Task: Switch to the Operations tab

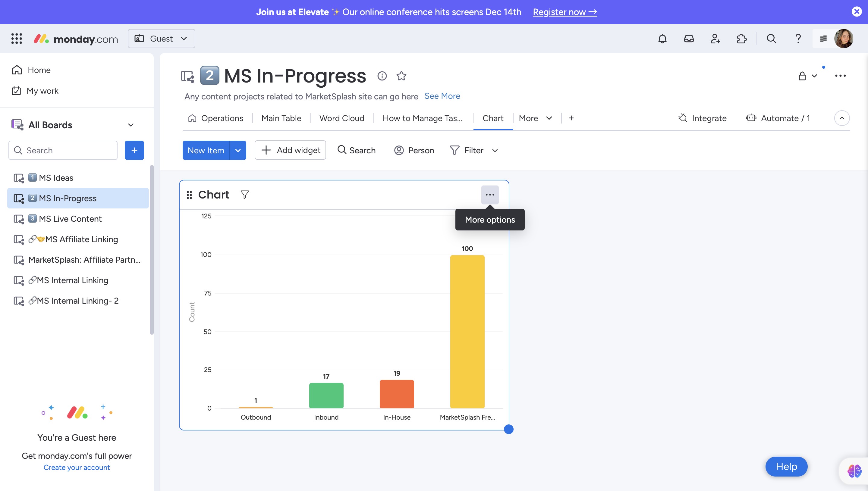Action: click(x=215, y=118)
